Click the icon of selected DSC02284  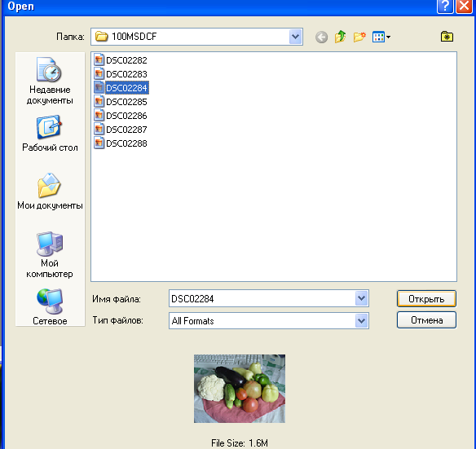tap(99, 88)
